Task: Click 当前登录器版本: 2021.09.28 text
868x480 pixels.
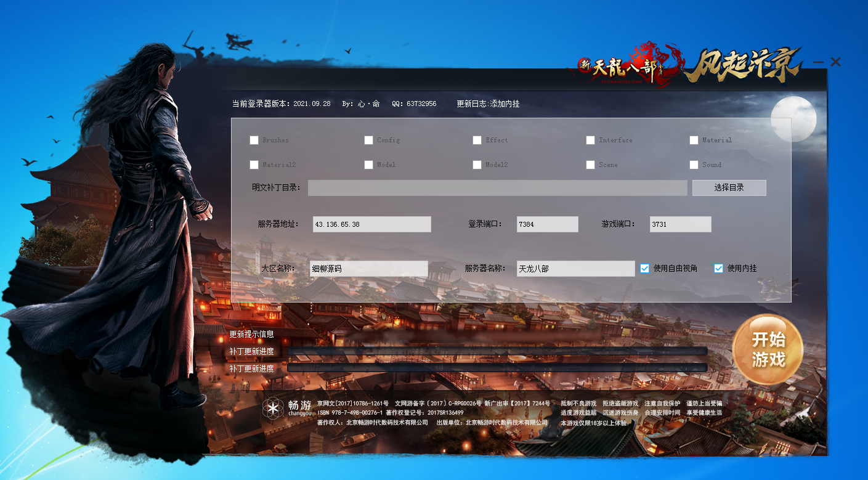Action: (281, 104)
